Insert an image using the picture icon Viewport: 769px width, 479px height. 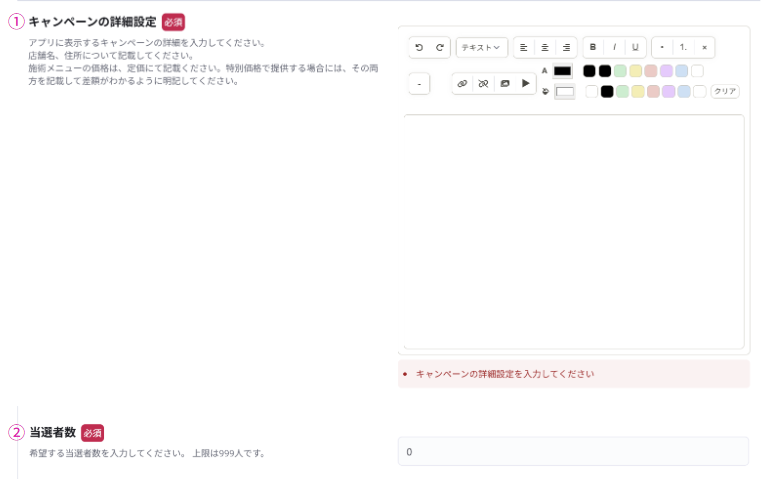click(505, 84)
